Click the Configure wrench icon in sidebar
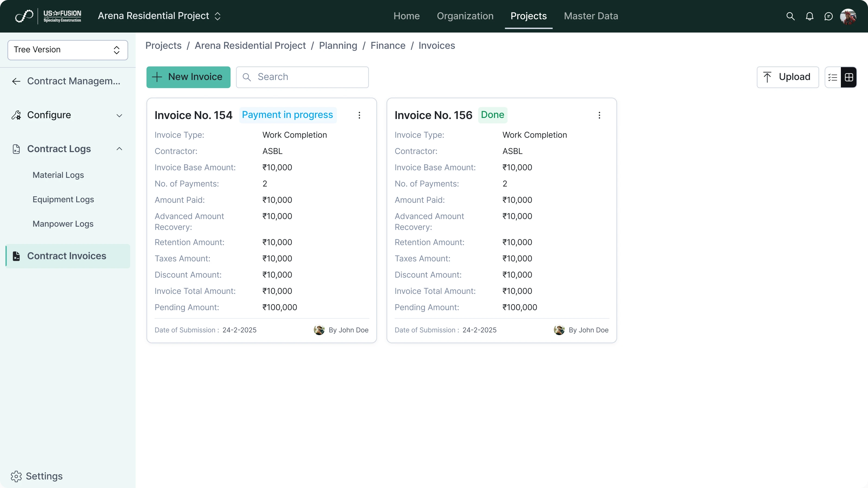 click(x=17, y=115)
